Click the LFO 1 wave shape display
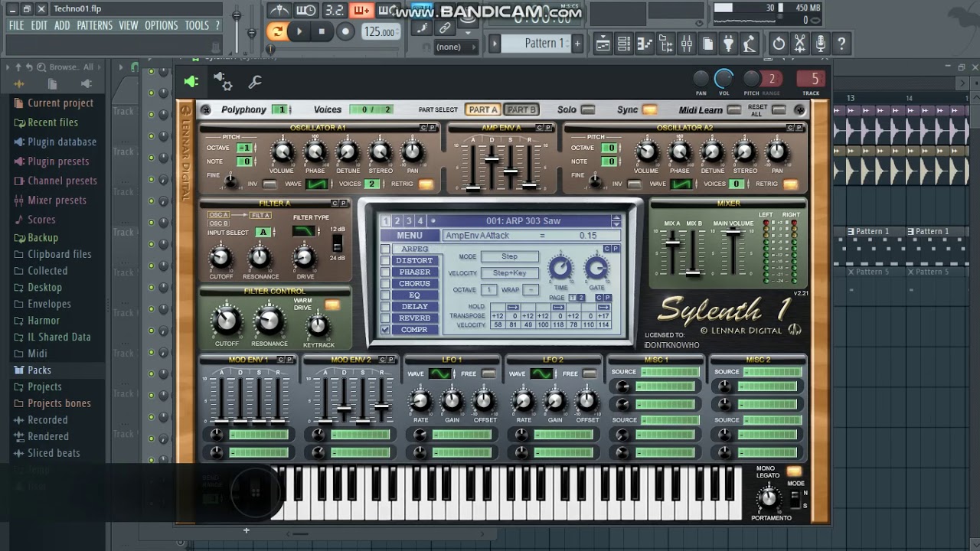Viewport: 980px width, 551px height. coord(439,374)
